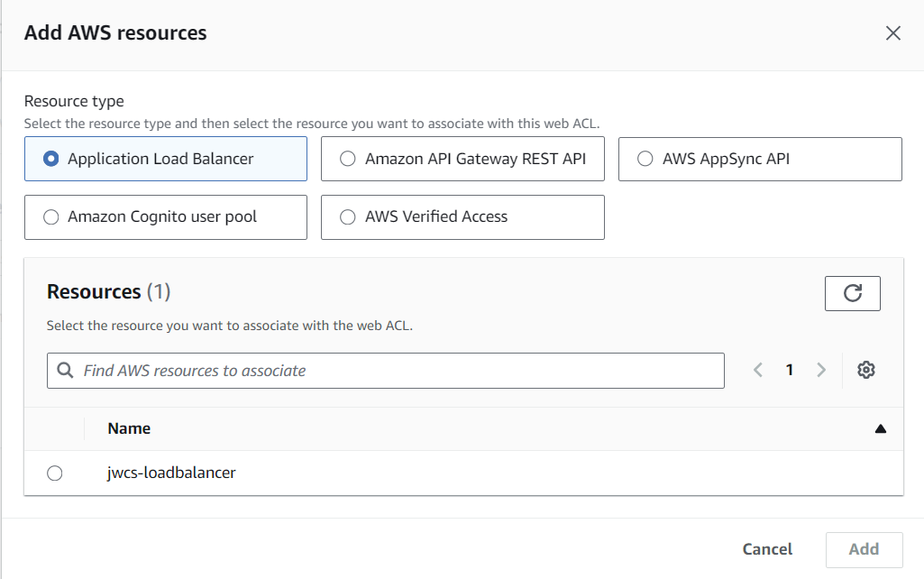This screenshot has height=579, width=924.
Task: Select AWS Verified Access resource type
Action: click(x=462, y=217)
